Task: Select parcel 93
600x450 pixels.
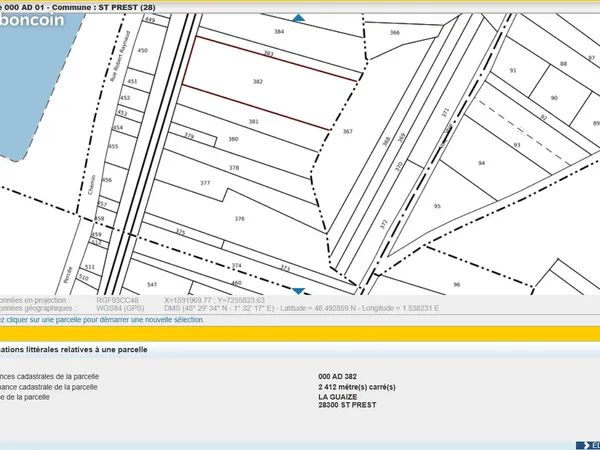Action: 517,145
